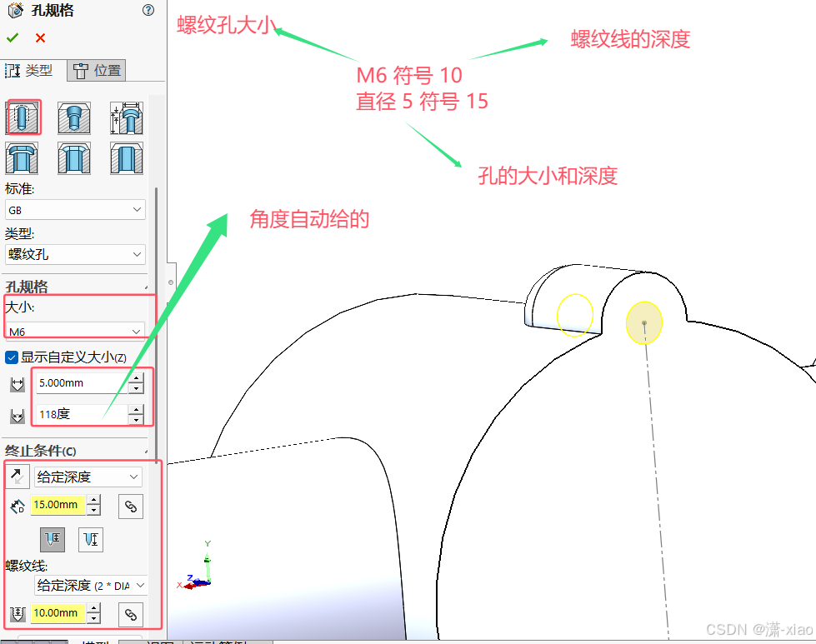The height and width of the screenshot is (644, 816).
Task: Decrease the 10.00mm thread depth
Action: [x=93, y=618]
